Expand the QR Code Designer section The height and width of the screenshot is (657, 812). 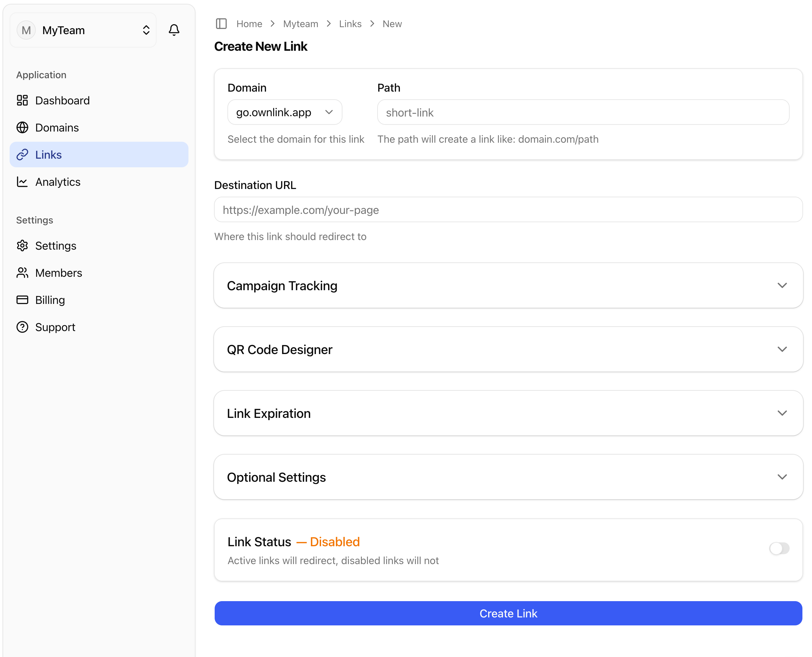pyautogui.click(x=508, y=349)
